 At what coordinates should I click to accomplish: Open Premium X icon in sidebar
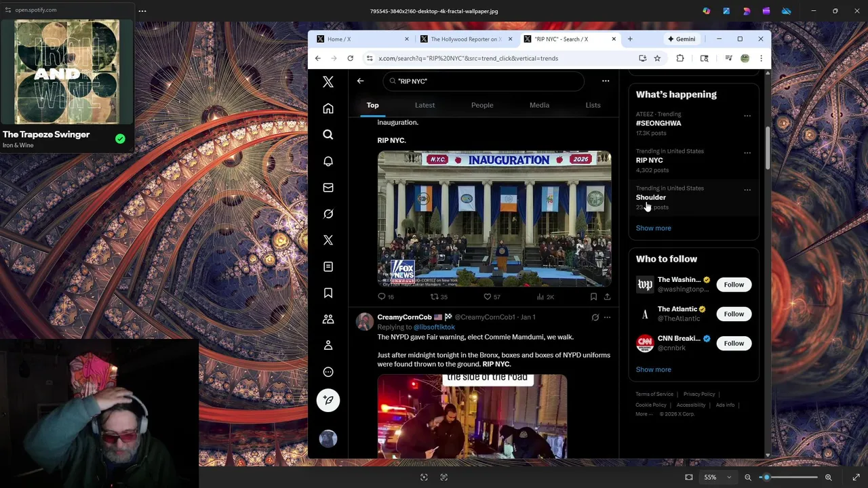(328, 240)
